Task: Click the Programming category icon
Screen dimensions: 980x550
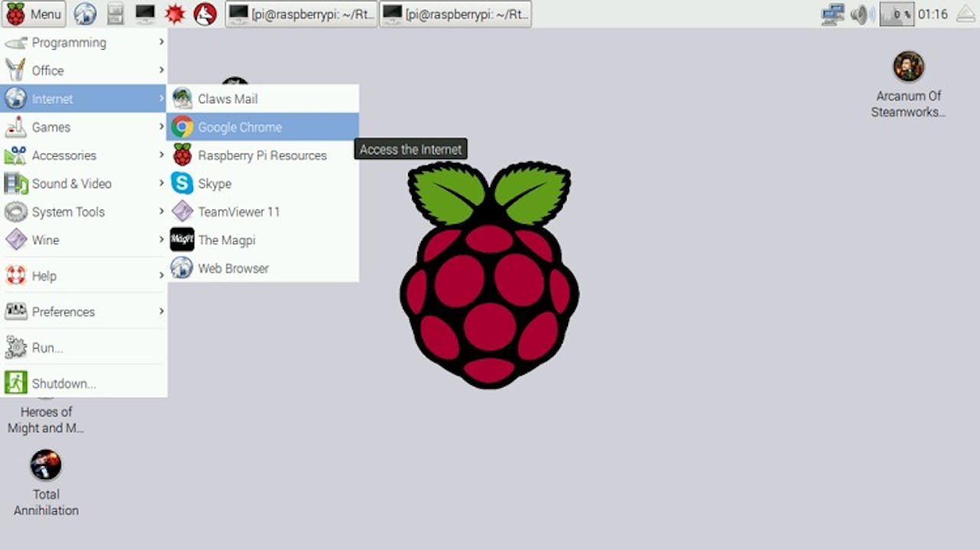Action: click(x=16, y=43)
